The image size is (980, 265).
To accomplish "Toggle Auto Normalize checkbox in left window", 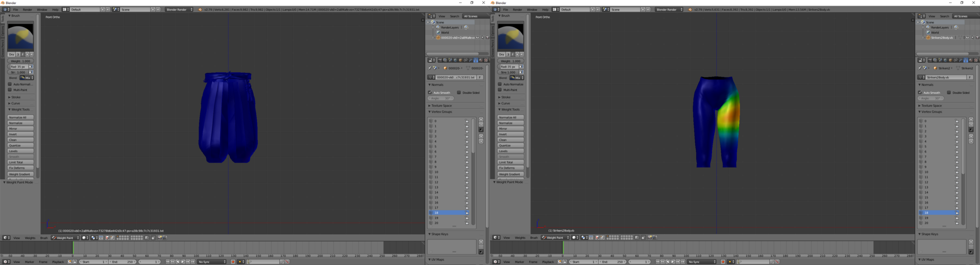I will tap(10, 85).
